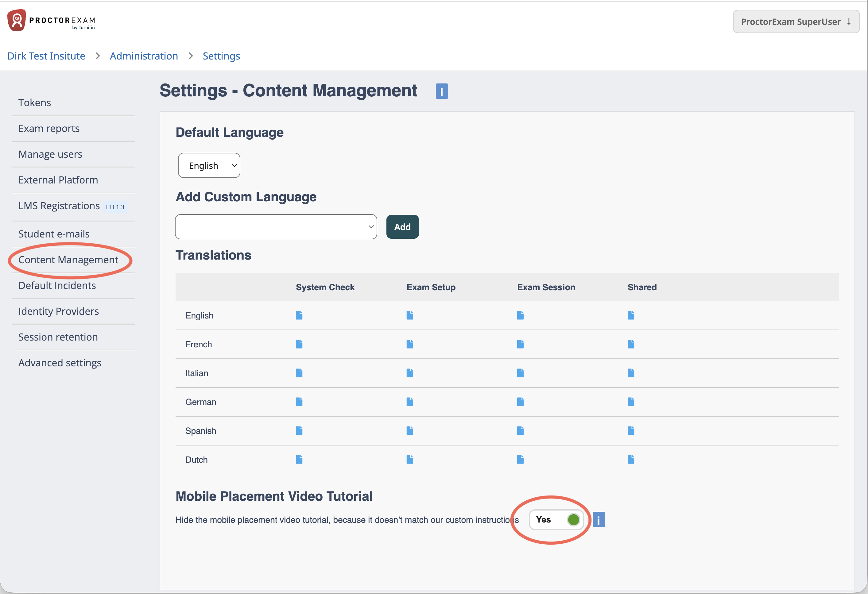Open Exam reports settings section
The height and width of the screenshot is (594, 868).
coord(49,129)
